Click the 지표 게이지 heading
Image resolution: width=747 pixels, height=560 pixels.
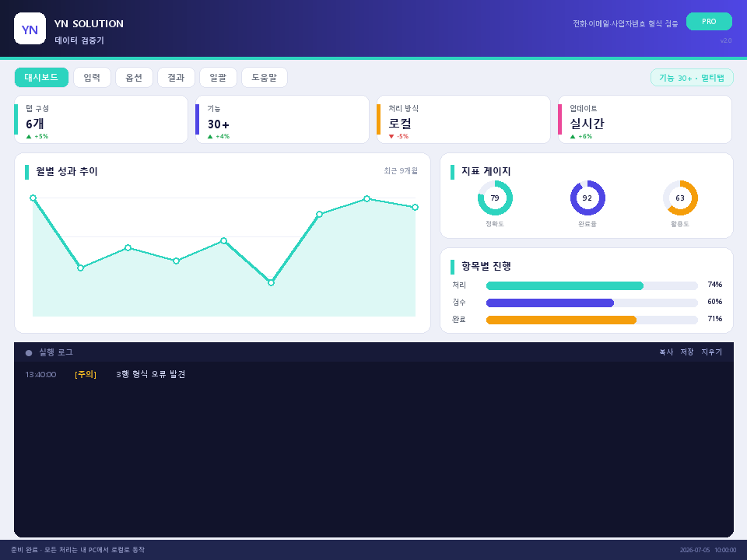point(486,171)
